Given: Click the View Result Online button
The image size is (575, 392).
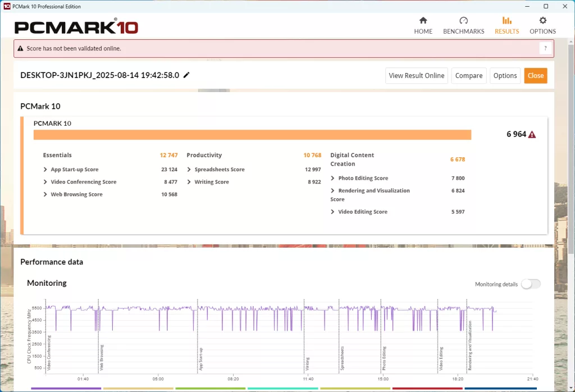Looking at the screenshot, I should pos(416,76).
